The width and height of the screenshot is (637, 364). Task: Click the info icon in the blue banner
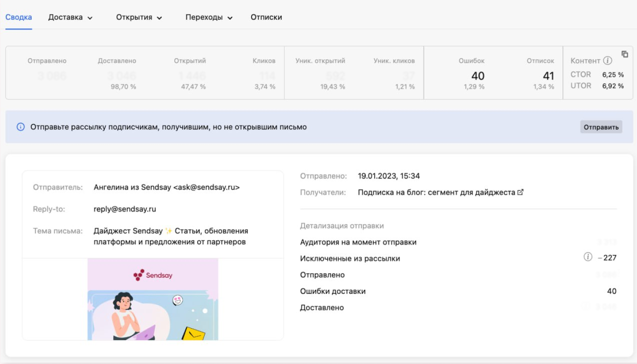tap(20, 127)
